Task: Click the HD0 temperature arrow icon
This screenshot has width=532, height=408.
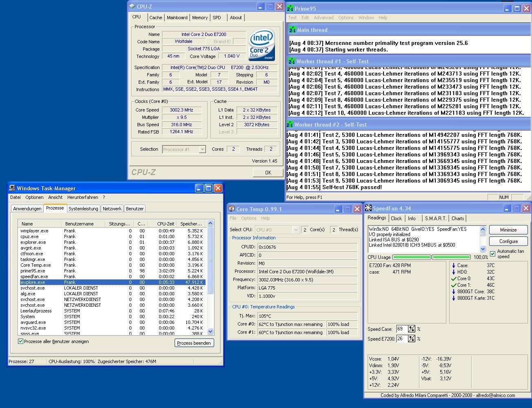Action: (x=453, y=272)
